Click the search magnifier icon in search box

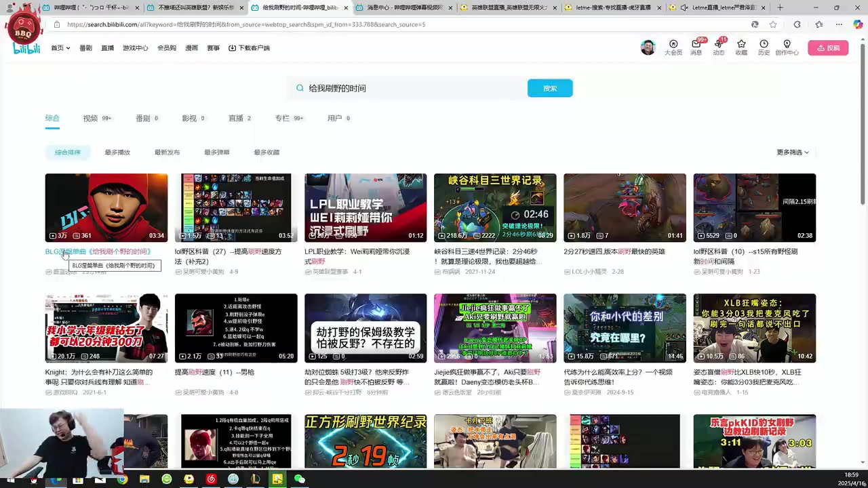pos(300,88)
